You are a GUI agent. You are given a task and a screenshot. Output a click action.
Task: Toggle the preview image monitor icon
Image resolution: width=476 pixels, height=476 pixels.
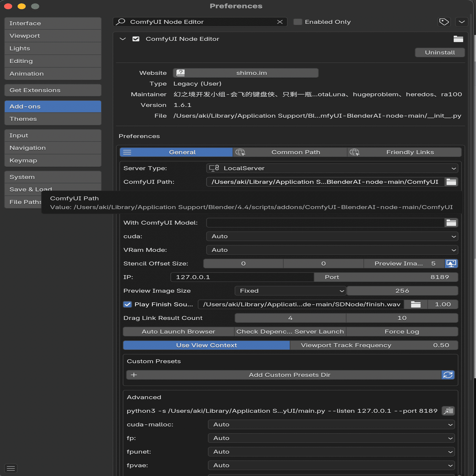[x=451, y=263]
